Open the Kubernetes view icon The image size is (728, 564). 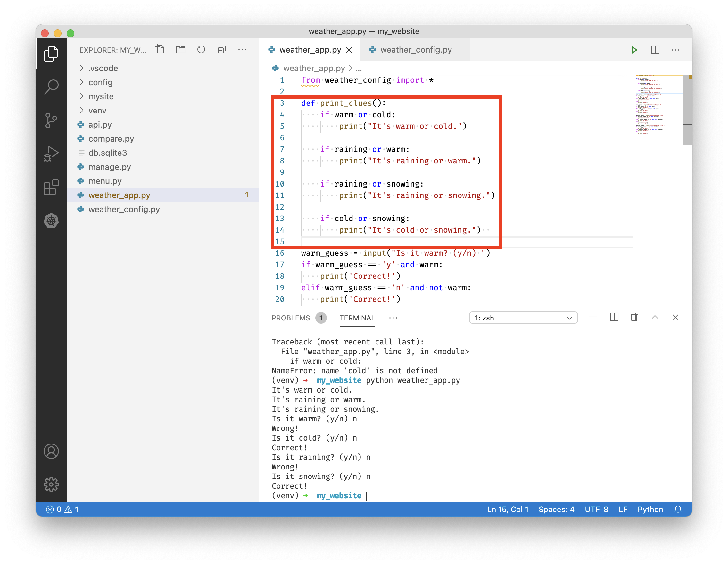(51, 221)
